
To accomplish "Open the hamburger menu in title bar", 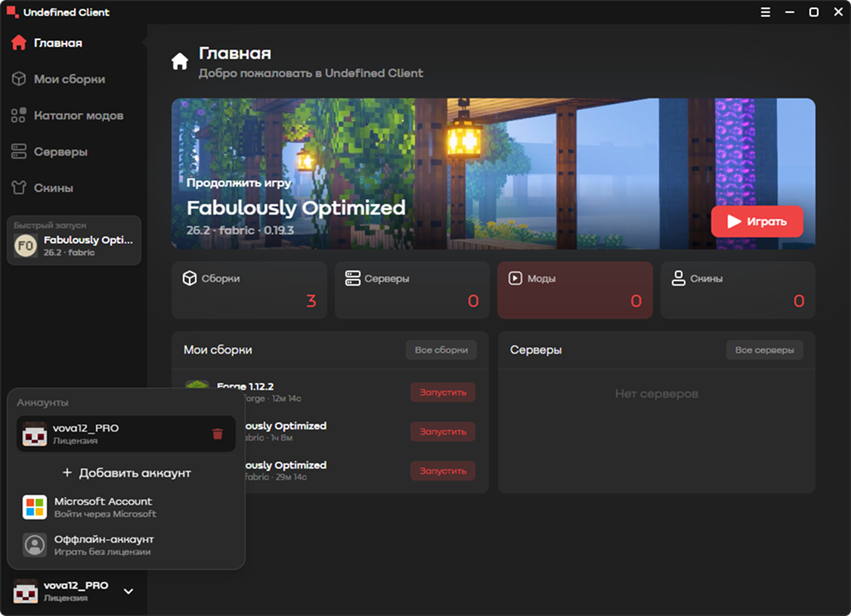I will pyautogui.click(x=766, y=12).
